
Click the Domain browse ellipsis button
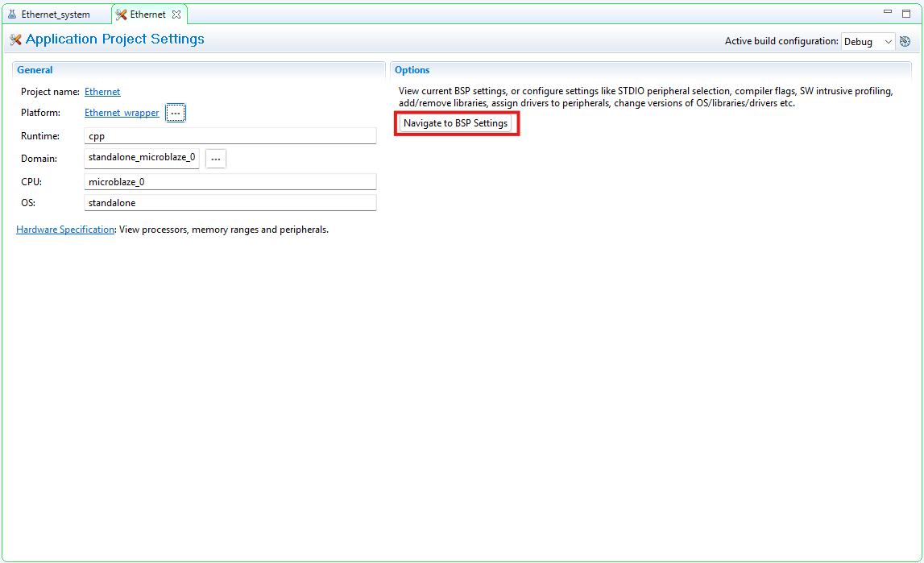tap(216, 159)
